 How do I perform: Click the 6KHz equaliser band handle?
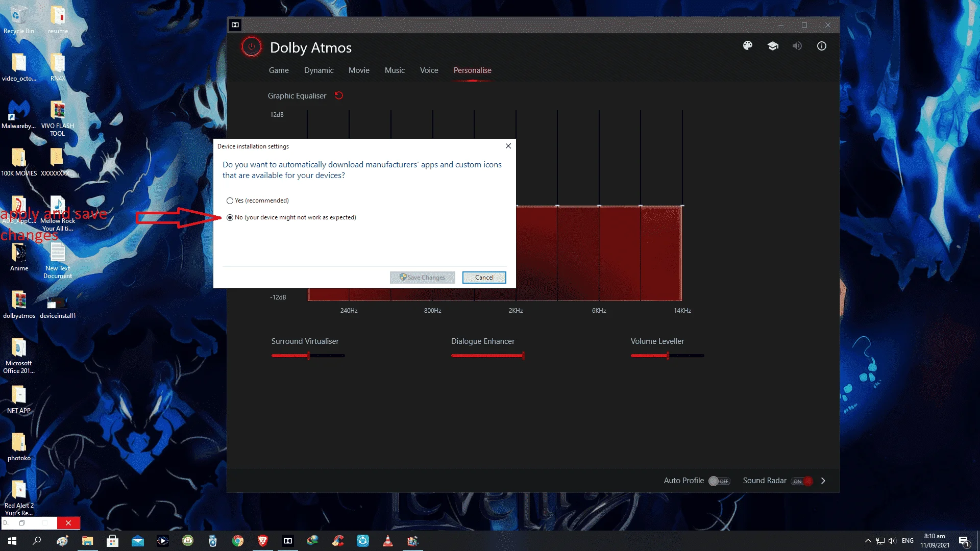coord(599,206)
